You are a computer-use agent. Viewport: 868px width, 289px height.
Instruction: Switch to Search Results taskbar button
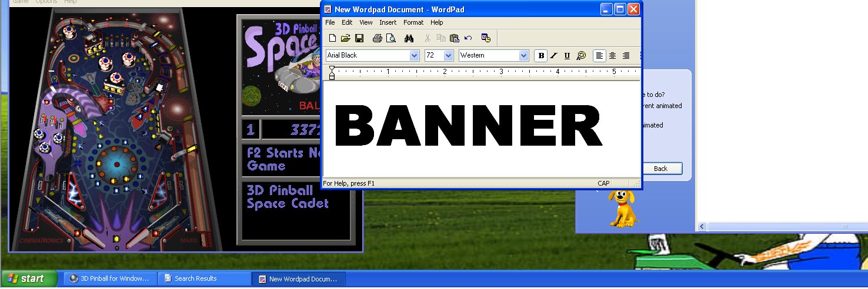[204, 278]
